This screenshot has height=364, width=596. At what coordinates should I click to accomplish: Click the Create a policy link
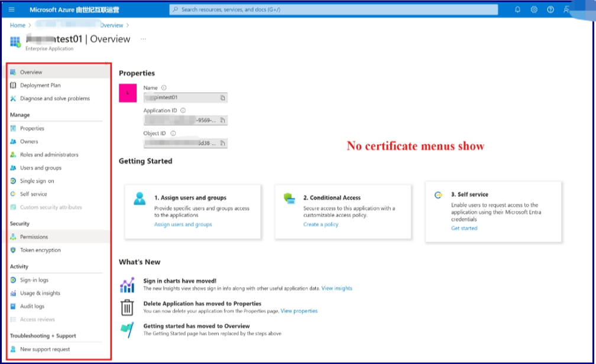point(320,225)
